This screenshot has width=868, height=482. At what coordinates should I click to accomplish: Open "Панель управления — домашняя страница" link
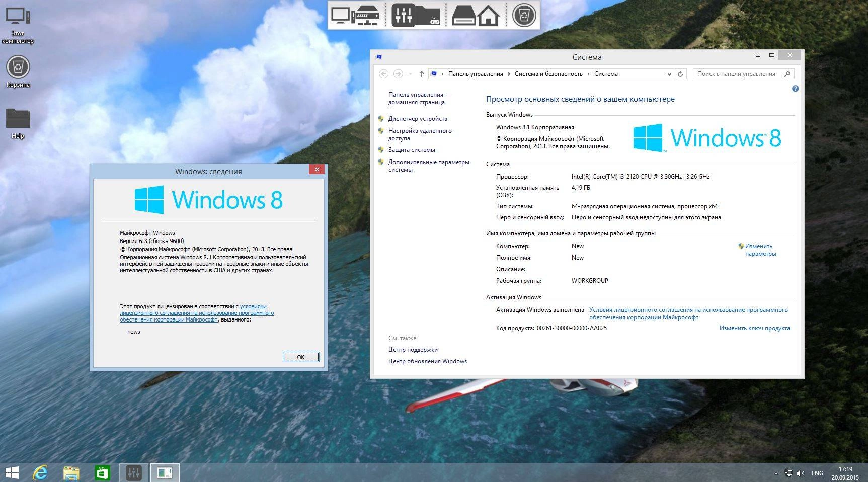420,98
